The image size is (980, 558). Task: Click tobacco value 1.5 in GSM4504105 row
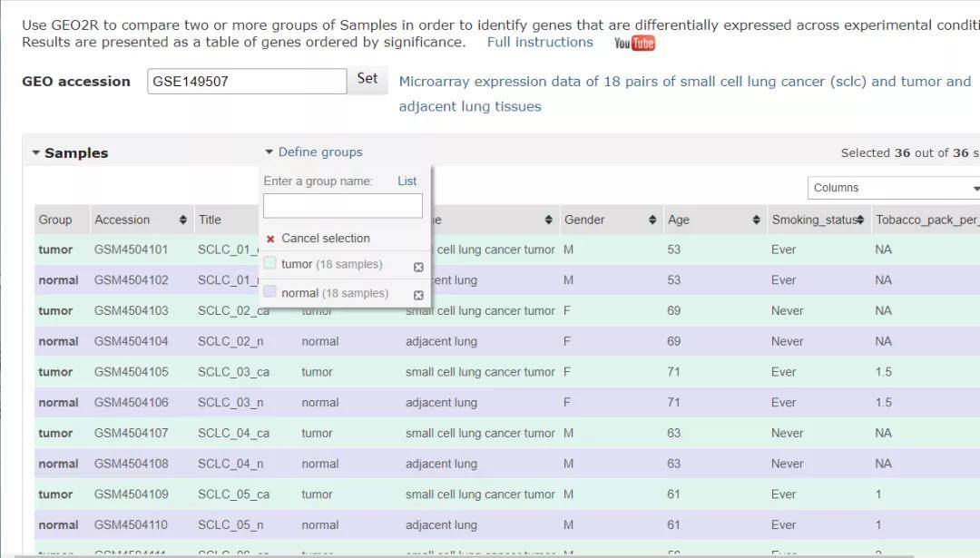(884, 372)
